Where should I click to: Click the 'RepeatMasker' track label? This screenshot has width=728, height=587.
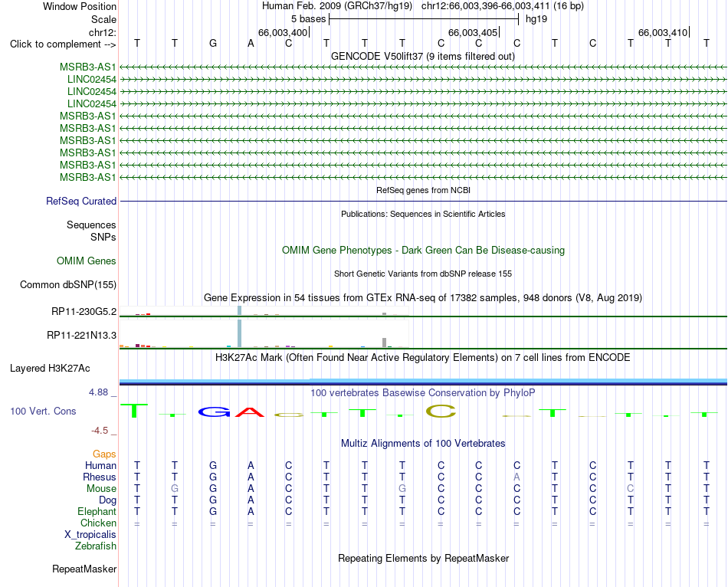pyautogui.click(x=84, y=569)
